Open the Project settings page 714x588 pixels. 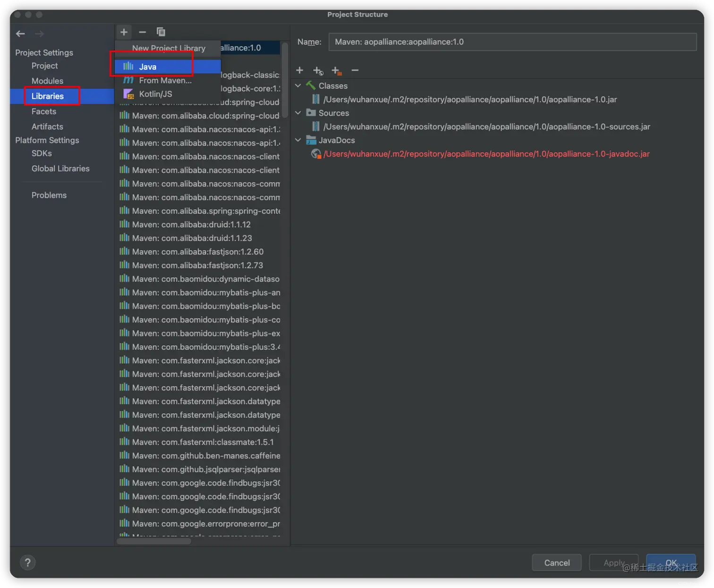point(44,66)
